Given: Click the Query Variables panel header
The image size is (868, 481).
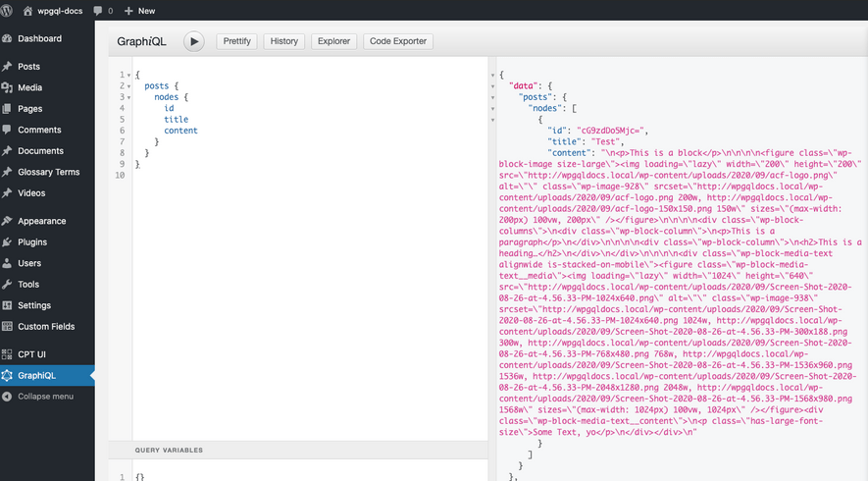Looking at the screenshot, I should point(169,450).
